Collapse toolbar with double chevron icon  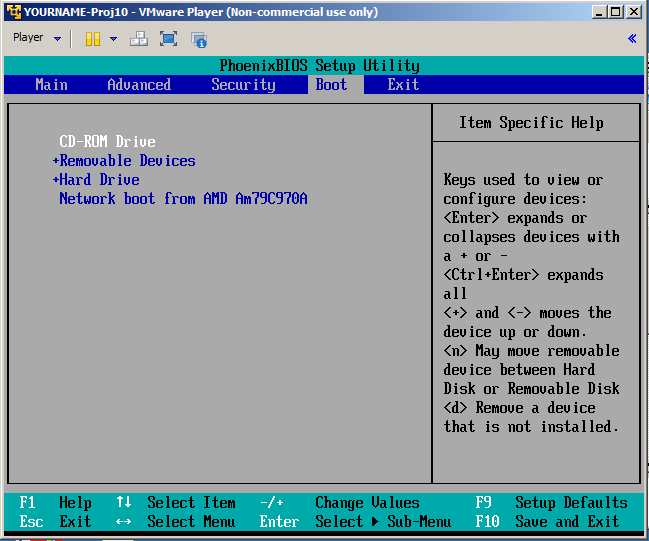coord(632,39)
